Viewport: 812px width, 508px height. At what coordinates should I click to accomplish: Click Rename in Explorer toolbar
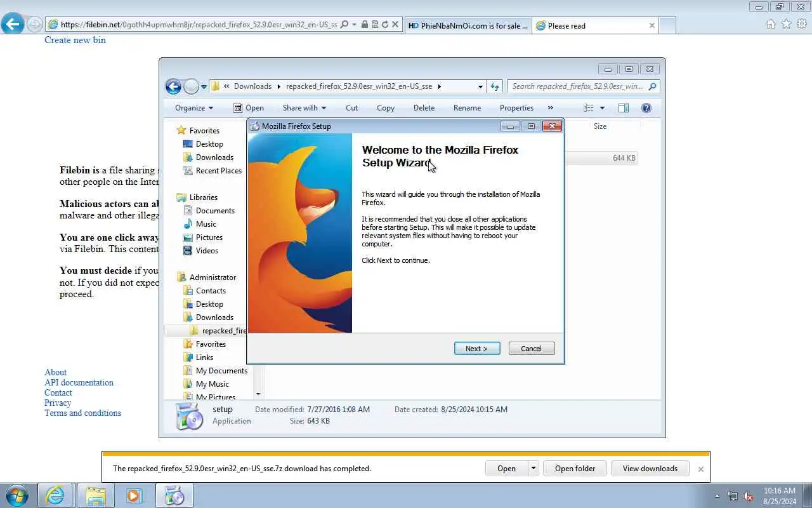(x=467, y=108)
